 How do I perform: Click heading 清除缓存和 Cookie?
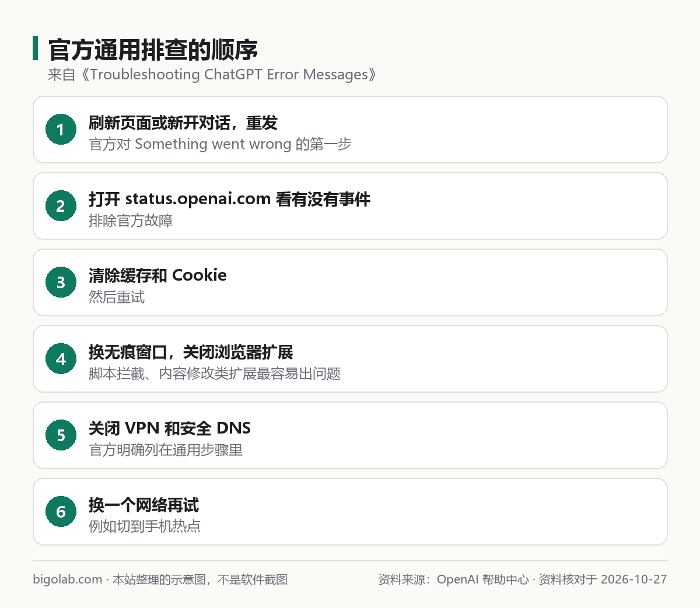pyautogui.click(x=157, y=275)
